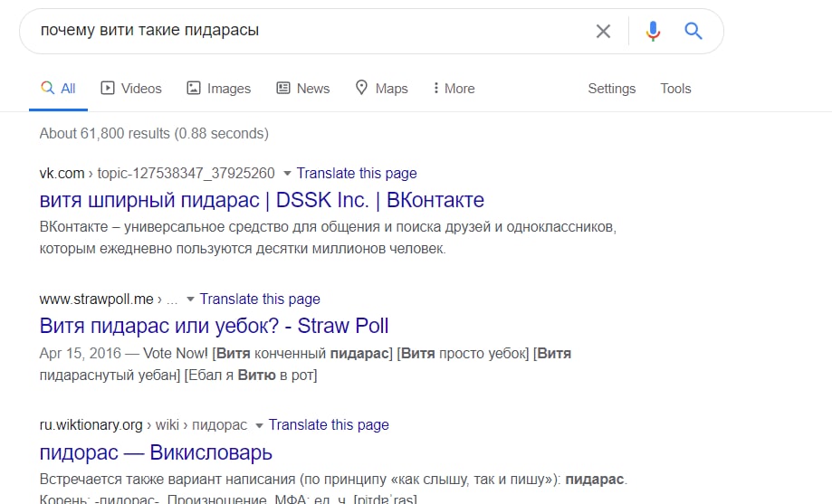
Task: Switch to the Images tab
Action: (x=218, y=89)
